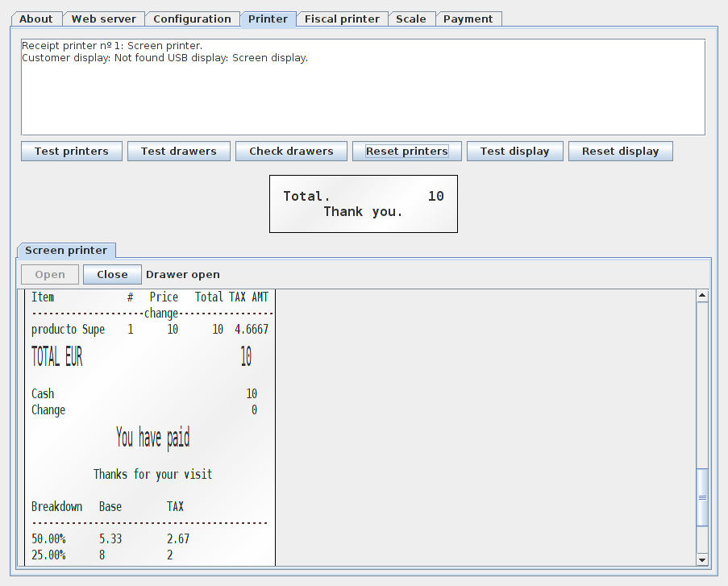
Task: Select the Screen printer sub-tab
Action: point(66,251)
